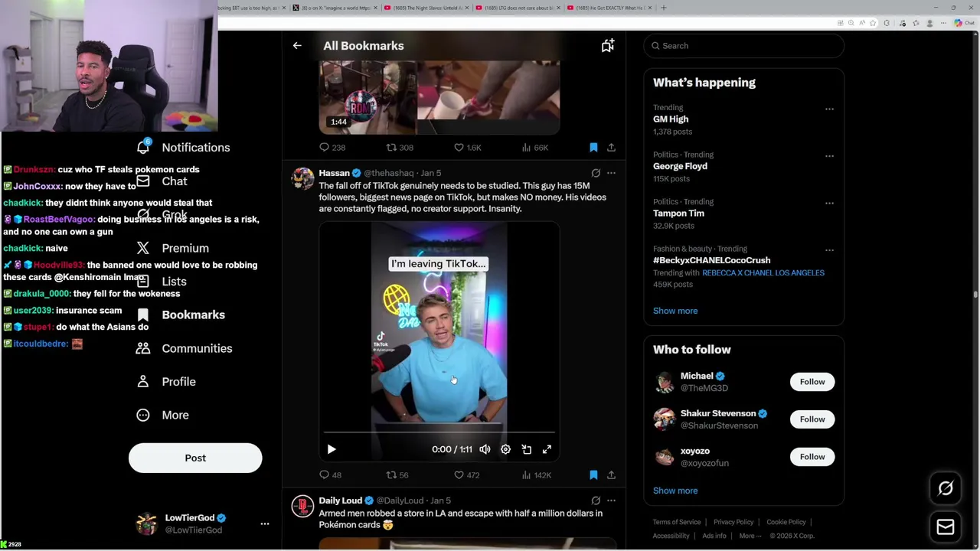Open more options on Hassan's post
Image resolution: width=980 pixels, height=551 pixels.
point(611,173)
